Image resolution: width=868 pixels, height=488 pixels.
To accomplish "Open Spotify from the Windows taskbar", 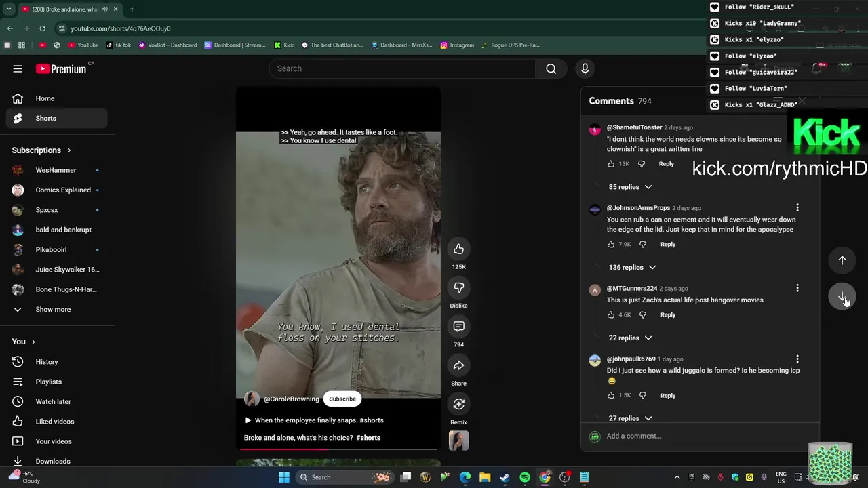I will (x=525, y=477).
